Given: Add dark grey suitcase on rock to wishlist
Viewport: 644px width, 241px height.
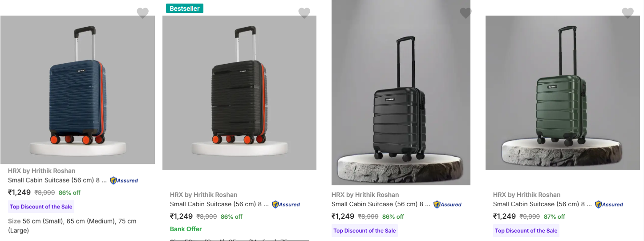Looking at the screenshot, I should (466, 13).
